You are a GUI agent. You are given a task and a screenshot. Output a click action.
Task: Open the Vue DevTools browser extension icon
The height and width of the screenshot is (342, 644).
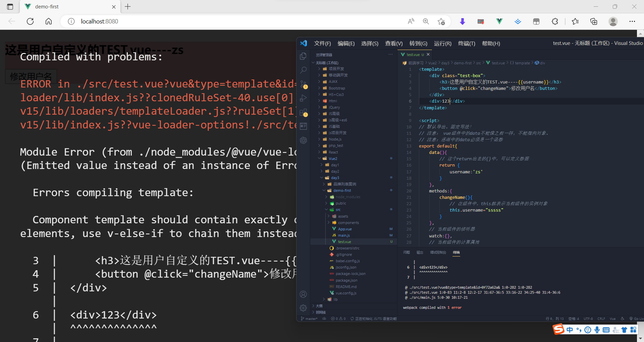(499, 21)
